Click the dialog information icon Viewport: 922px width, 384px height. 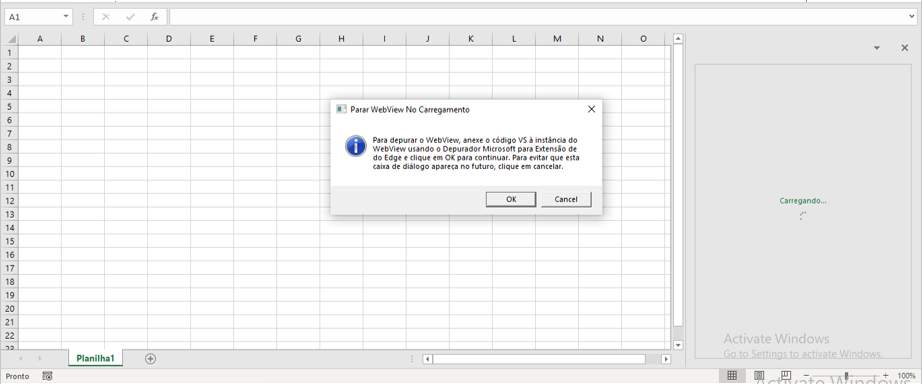point(356,145)
